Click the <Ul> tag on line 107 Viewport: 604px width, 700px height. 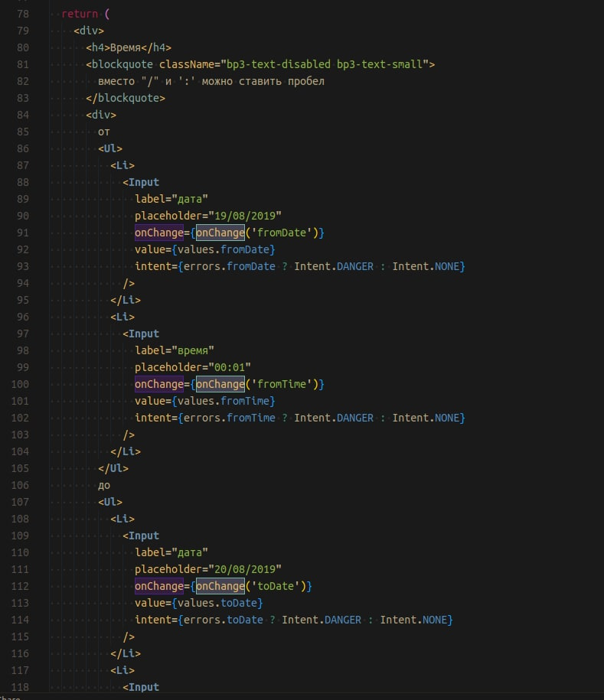click(110, 502)
